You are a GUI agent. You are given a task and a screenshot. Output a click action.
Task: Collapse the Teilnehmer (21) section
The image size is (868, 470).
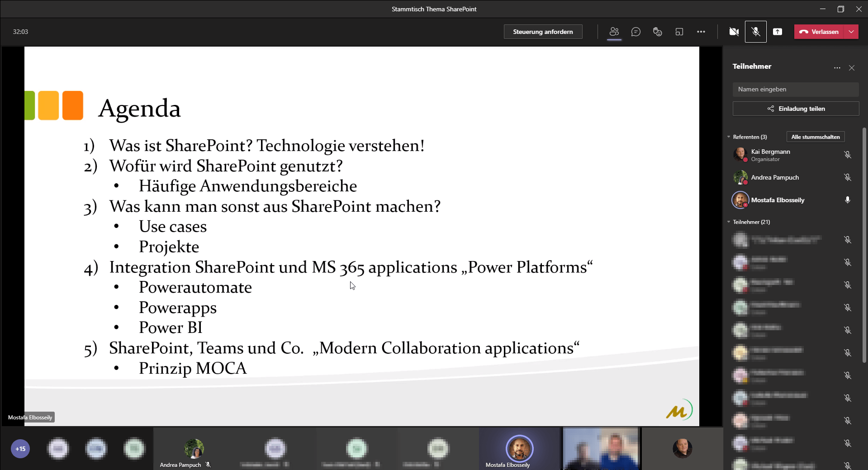748,222
